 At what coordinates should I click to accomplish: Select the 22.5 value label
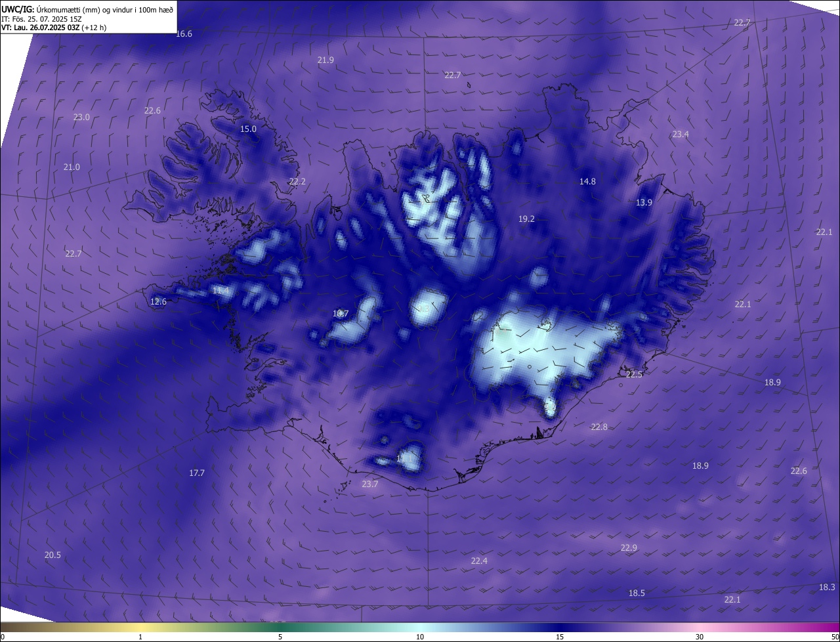click(634, 375)
